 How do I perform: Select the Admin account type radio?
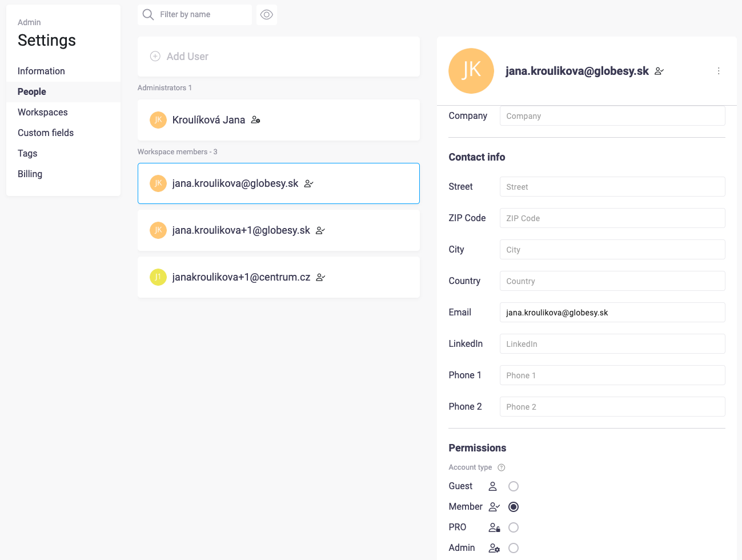tap(513, 548)
